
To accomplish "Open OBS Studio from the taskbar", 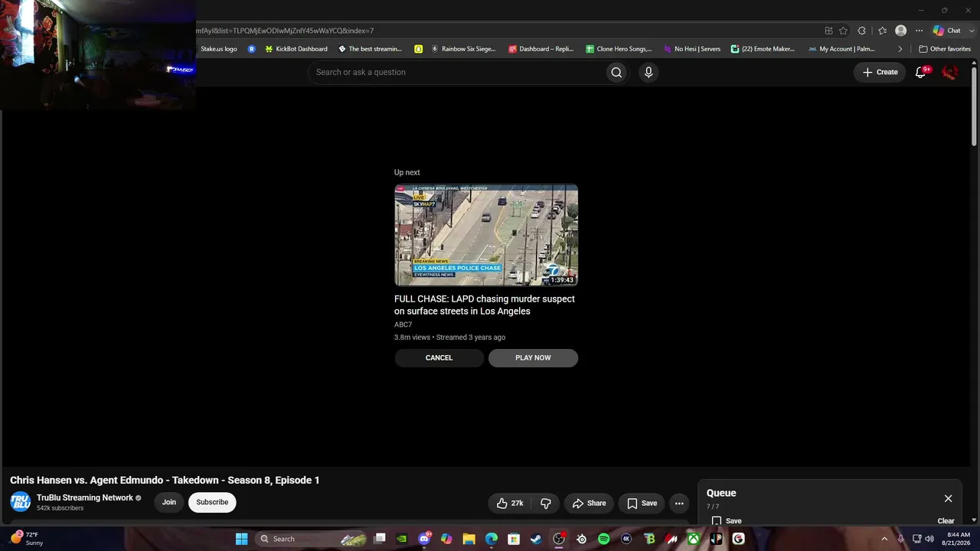I will pyautogui.click(x=559, y=539).
